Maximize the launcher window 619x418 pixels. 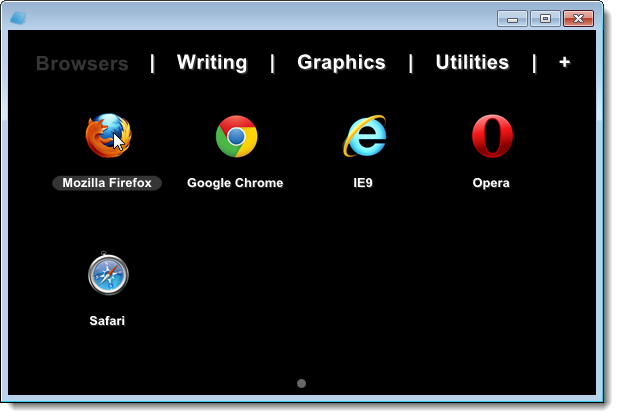click(x=545, y=19)
